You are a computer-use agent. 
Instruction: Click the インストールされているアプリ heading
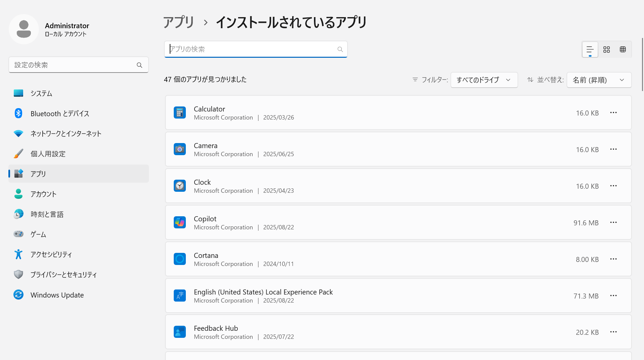[x=291, y=22]
